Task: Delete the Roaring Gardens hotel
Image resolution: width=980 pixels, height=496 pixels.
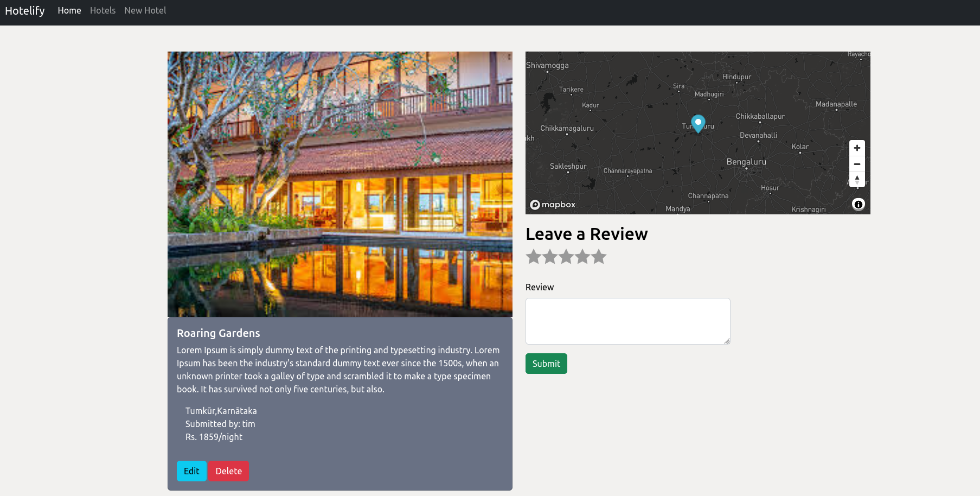Action: point(228,471)
